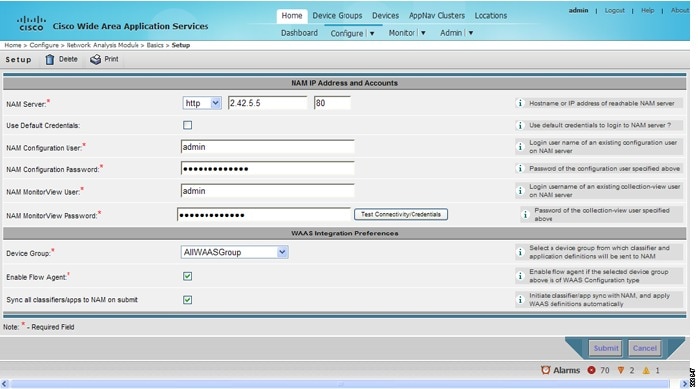Click the Basics breadcrumb link
Screen dimensions: 698x389
(155, 45)
